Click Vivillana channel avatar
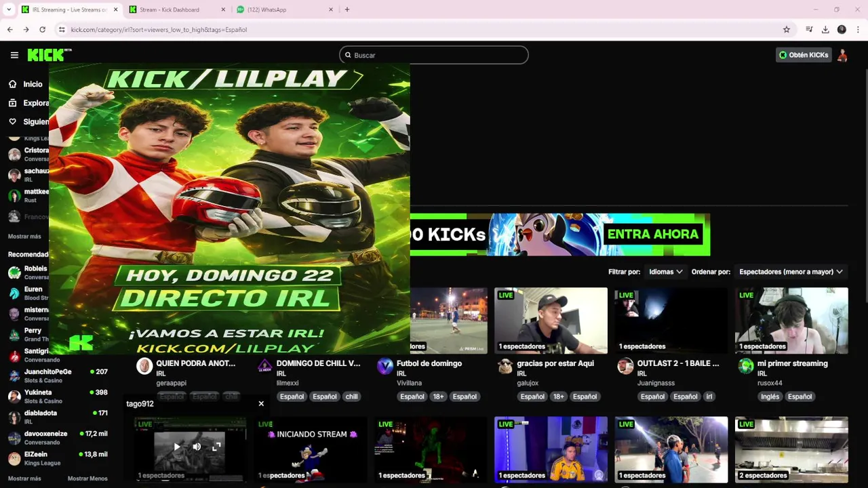Viewport: 868px width, 488px height. 384,367
